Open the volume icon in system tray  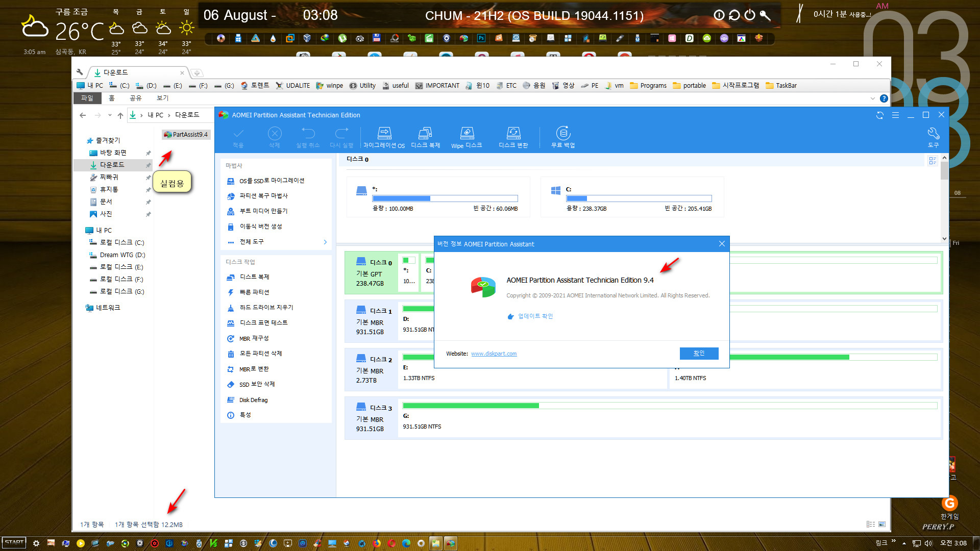[928, 543]
